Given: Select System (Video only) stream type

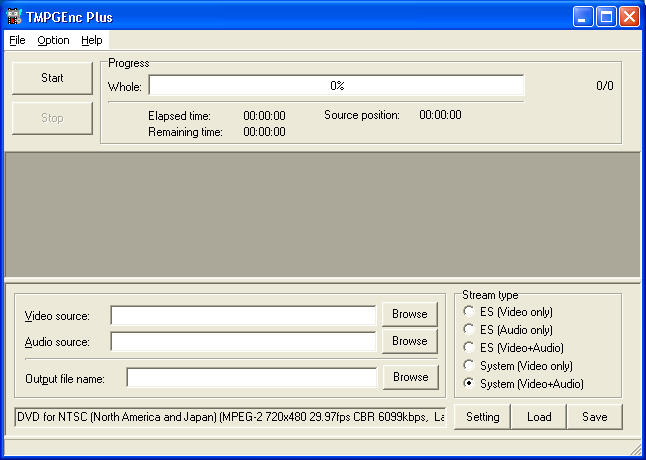Looking at the screenshot, I should (518, 366).
